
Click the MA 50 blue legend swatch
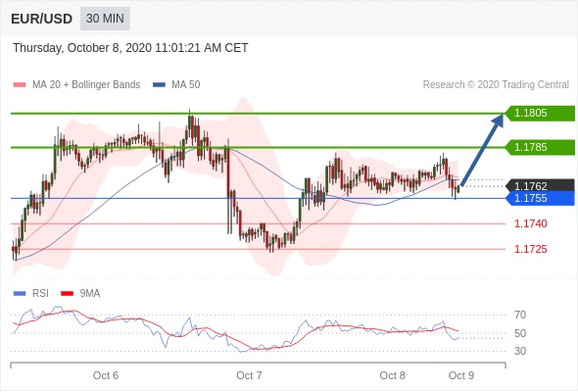(x=159, y=85)
